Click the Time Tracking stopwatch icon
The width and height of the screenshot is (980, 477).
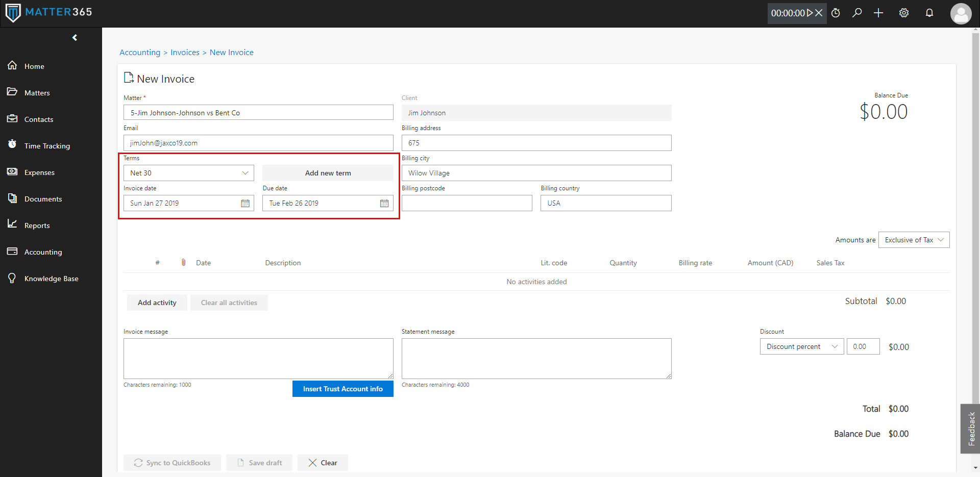click(12, 145)
